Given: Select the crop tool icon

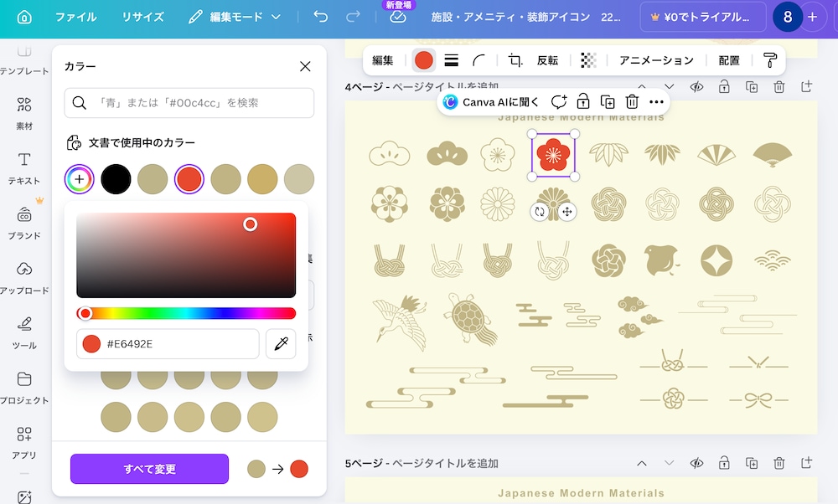Looking at the screenshot, I should 515,60.
